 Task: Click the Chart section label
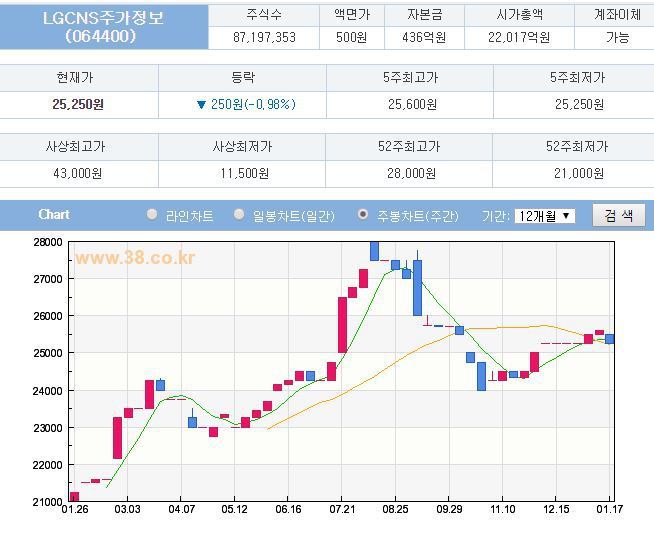pos(54,214)
